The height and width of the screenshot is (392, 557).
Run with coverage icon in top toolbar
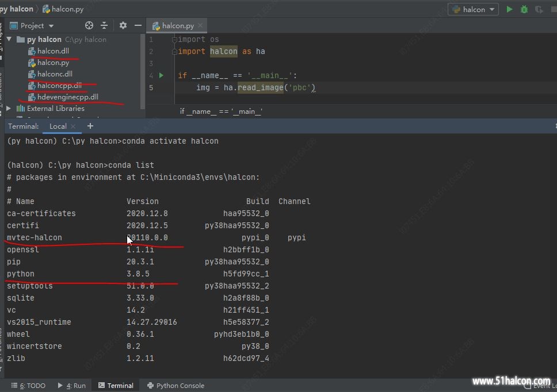point(539,9)
